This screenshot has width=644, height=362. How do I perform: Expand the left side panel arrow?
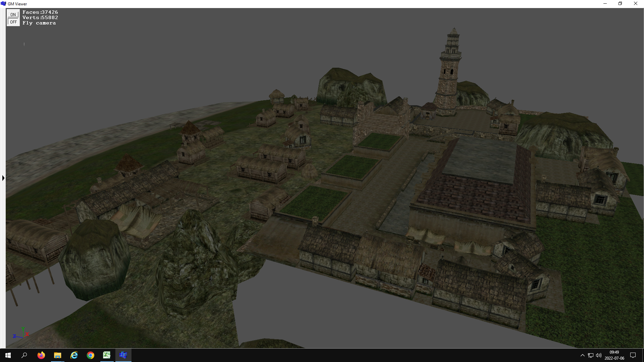[3, 178]
